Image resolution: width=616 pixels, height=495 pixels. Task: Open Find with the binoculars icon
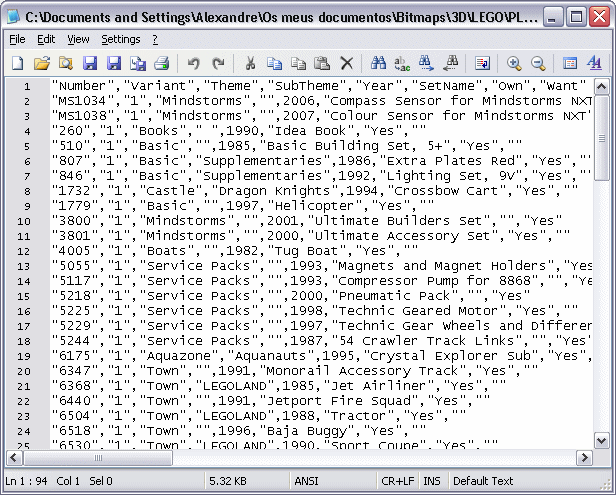tap(378, 63)
